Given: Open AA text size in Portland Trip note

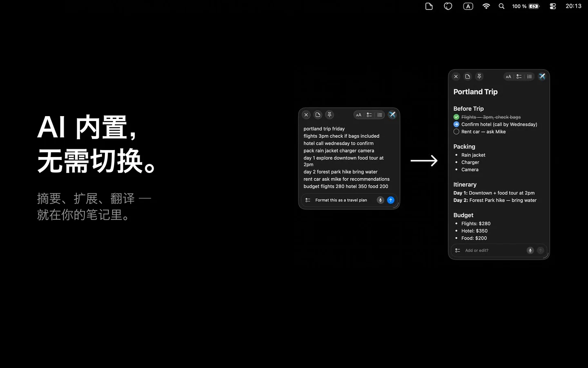Looking at the screenshot, I should coord(508,76).
